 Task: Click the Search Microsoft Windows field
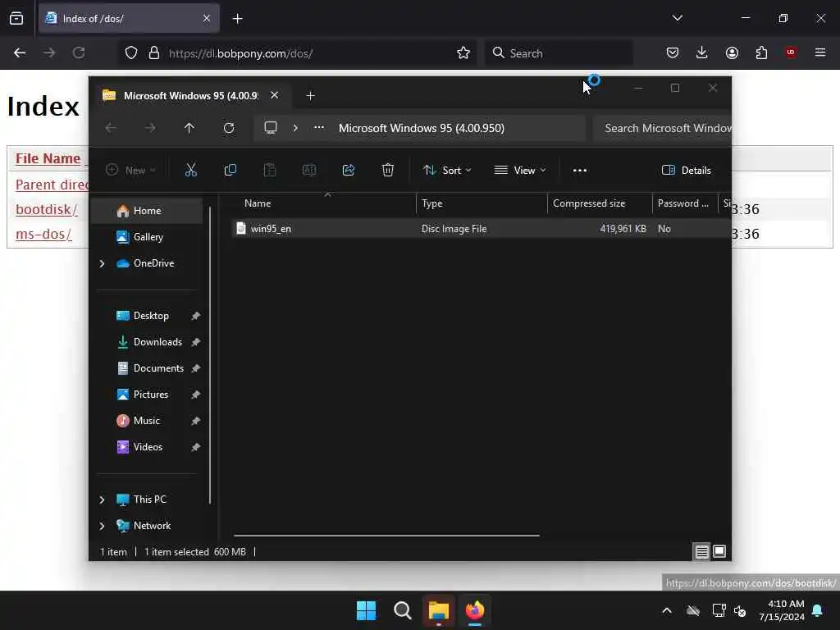(663, 128)
